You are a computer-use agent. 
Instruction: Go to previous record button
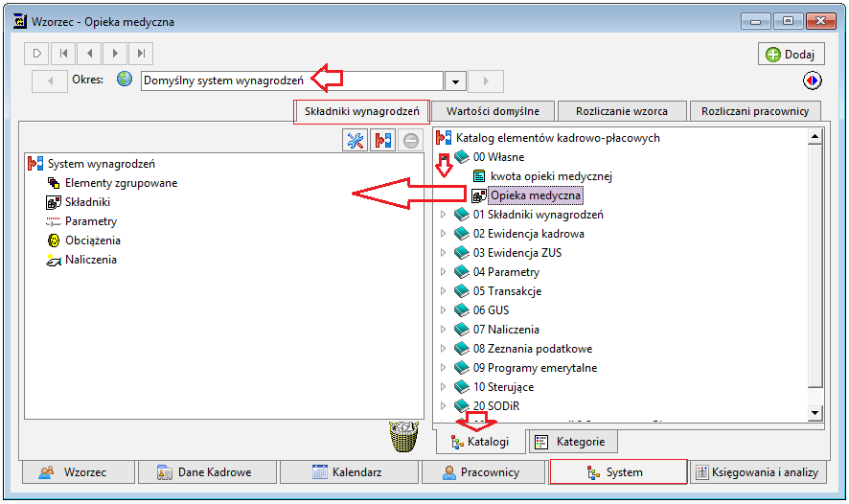pyautogui.click(x=89, y=54)
